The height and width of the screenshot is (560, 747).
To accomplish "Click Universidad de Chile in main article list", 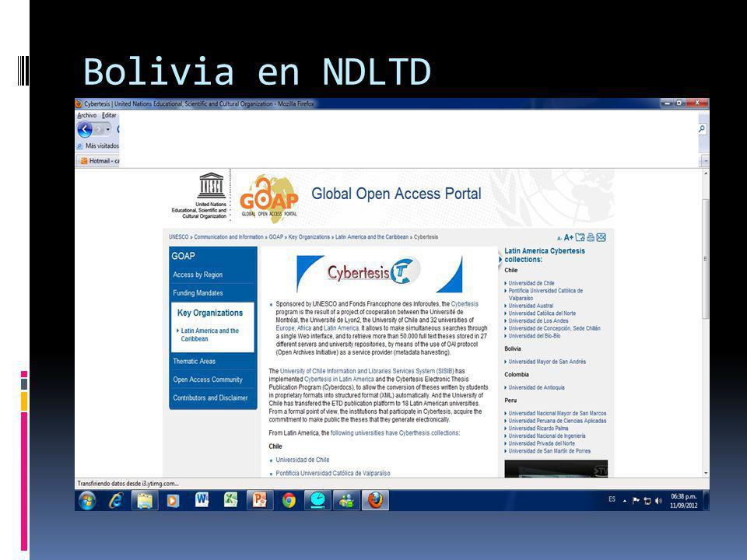I will (303, 460).
